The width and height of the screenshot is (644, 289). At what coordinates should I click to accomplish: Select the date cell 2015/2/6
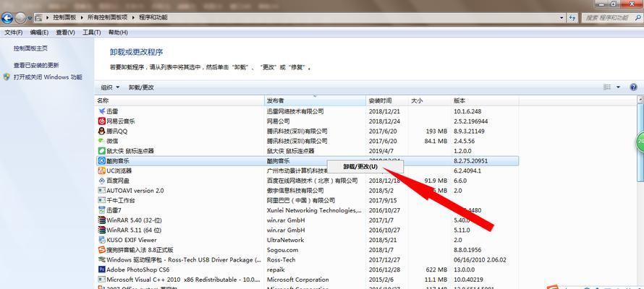380,280
